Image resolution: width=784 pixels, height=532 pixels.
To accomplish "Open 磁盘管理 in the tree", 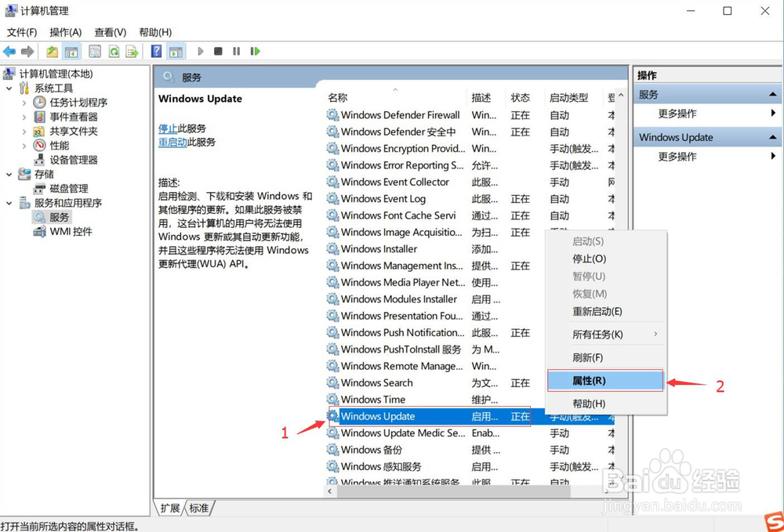I will (69, 188).
